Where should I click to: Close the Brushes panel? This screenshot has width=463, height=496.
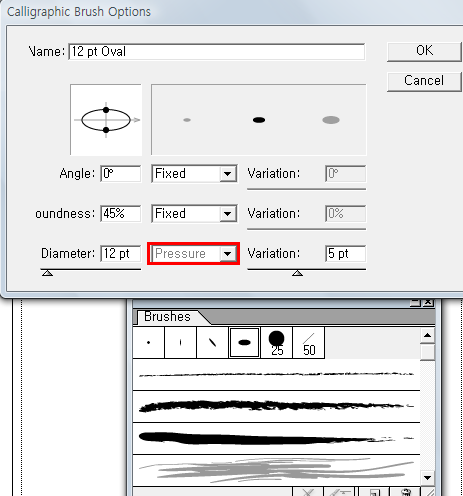428,302
